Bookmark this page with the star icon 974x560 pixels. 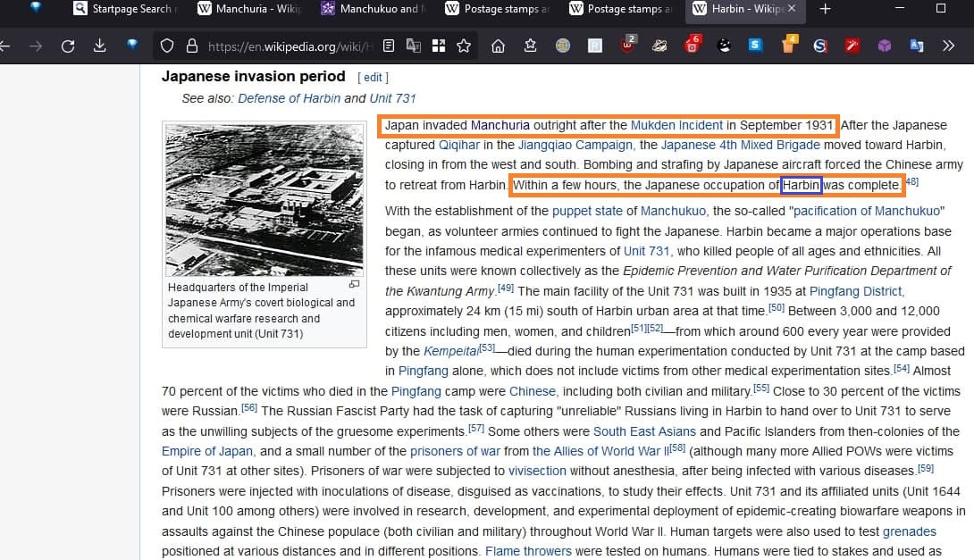pos(464,46)
